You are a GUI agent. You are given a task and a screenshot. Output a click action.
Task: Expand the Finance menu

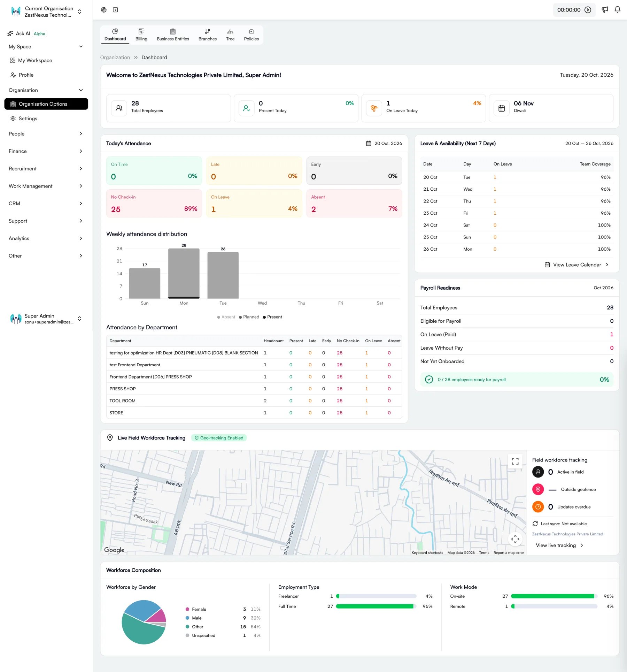tap(46, 151)
